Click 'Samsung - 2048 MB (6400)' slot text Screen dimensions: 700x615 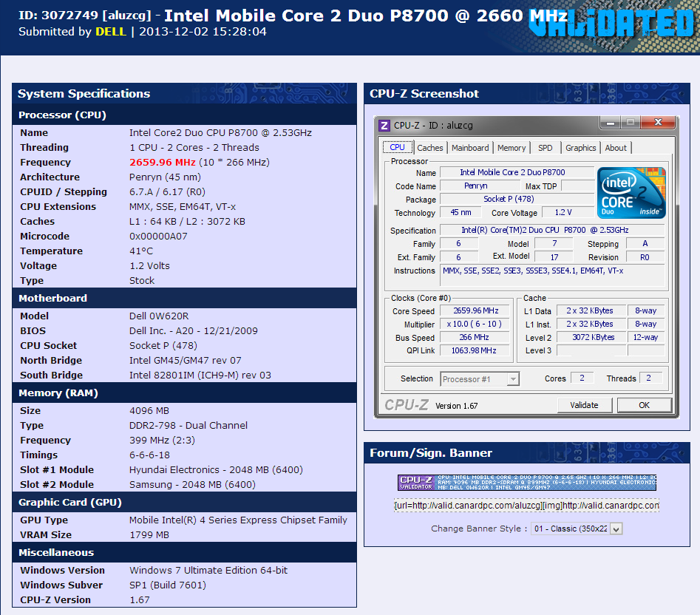192,484
